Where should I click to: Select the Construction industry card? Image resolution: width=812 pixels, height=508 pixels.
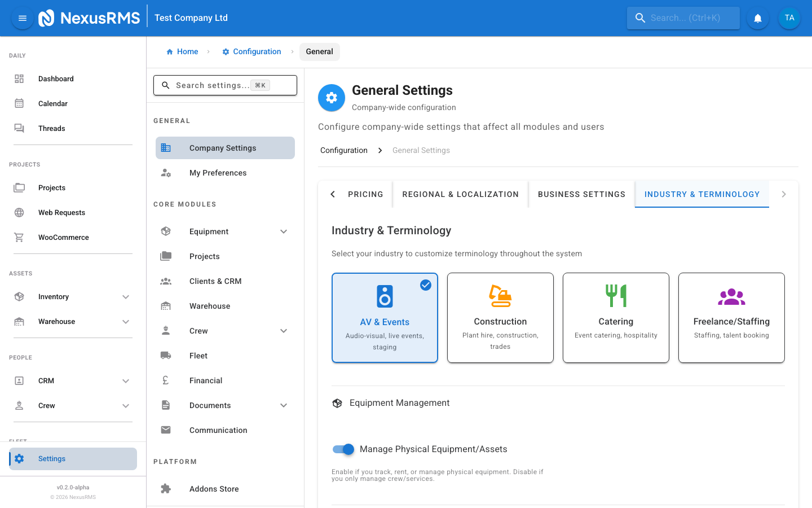(500, 317)
